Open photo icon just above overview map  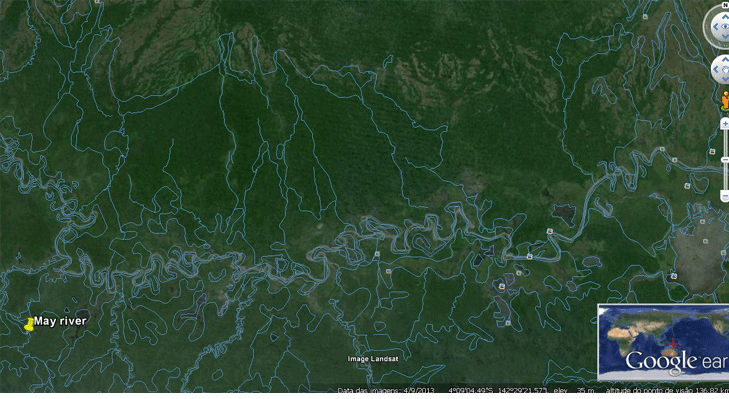[674, 276]
